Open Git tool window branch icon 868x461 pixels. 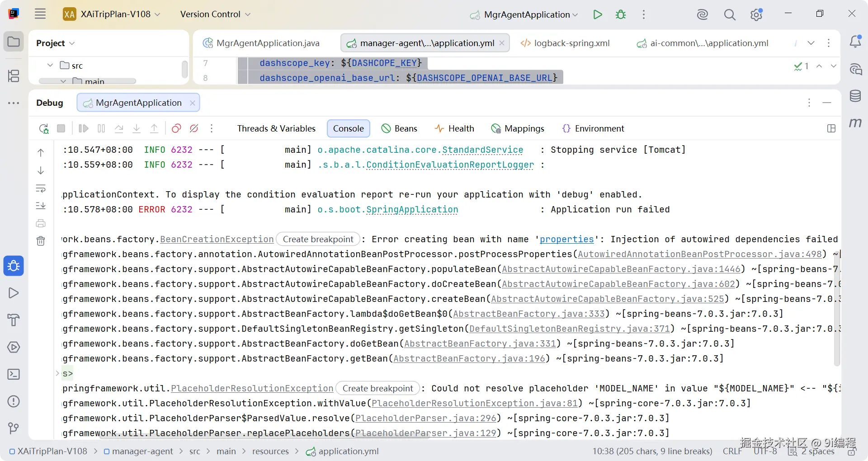pos(14,428)
